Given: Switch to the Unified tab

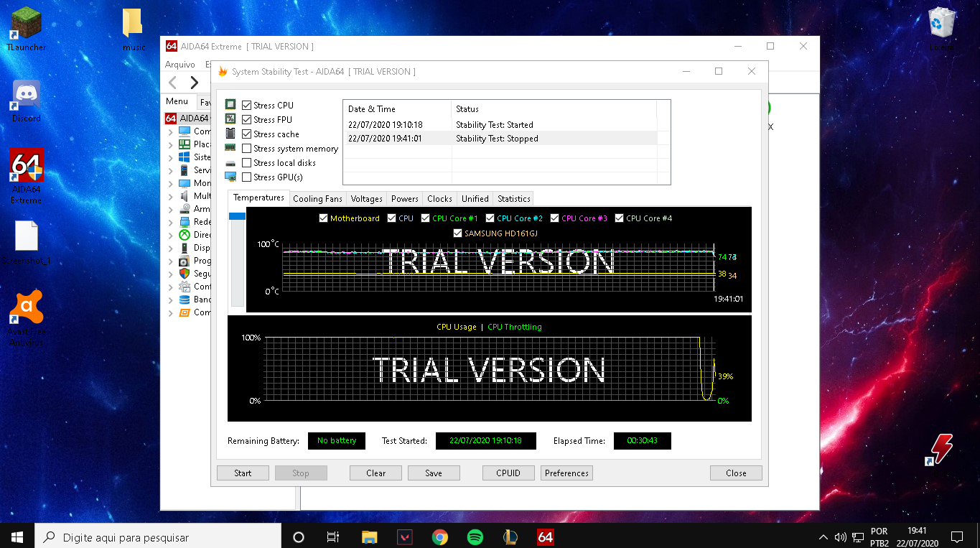Looking at the screenshot, I should 475,199.
